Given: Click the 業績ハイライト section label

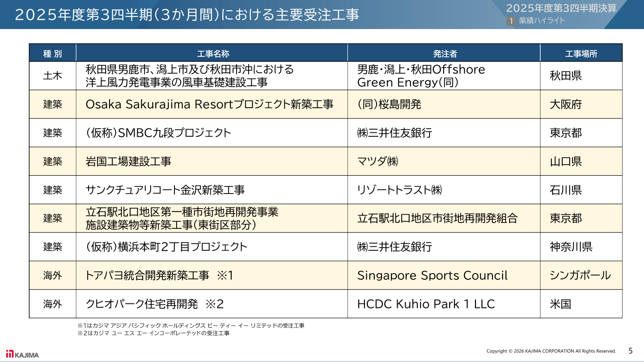Looking at the screenshot, I should point(542,21).
